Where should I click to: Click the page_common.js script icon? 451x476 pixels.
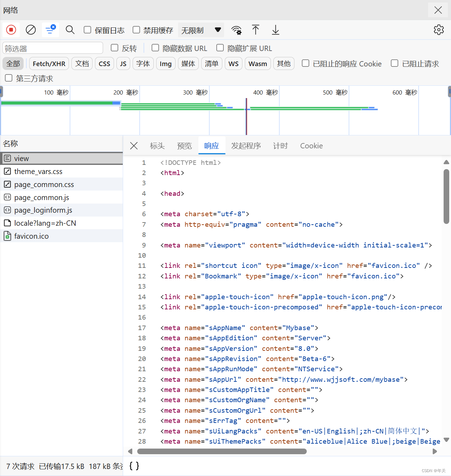pos(7,197)
